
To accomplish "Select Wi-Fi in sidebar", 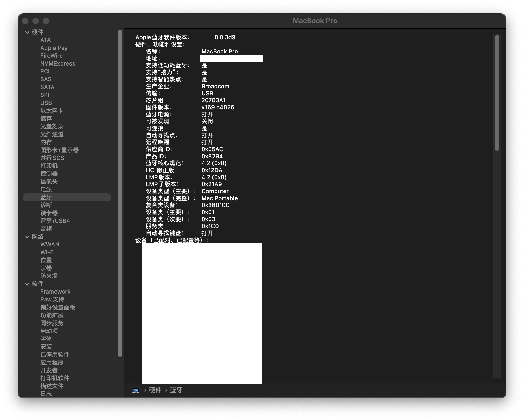I will pyautogui.click(x=48, y=252).
